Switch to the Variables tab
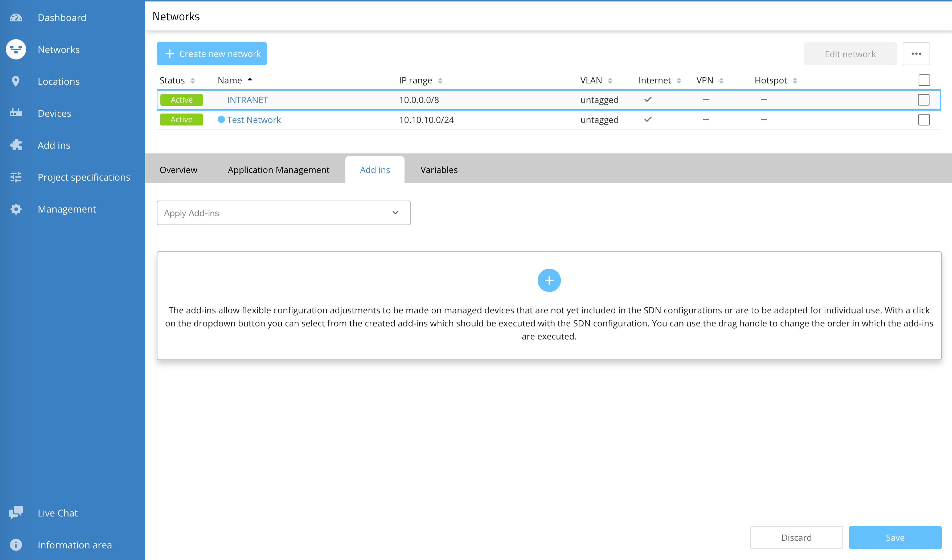 point(439,170)
